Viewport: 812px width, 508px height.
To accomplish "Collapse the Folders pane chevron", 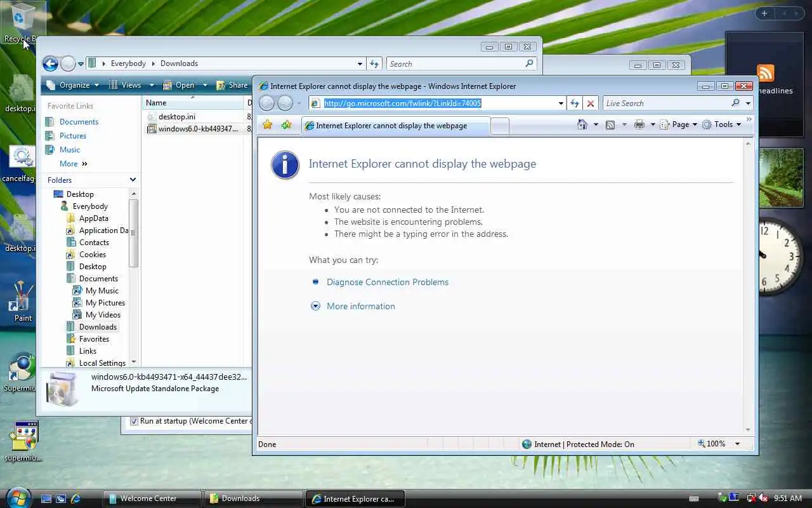I will tap(133, 180).
